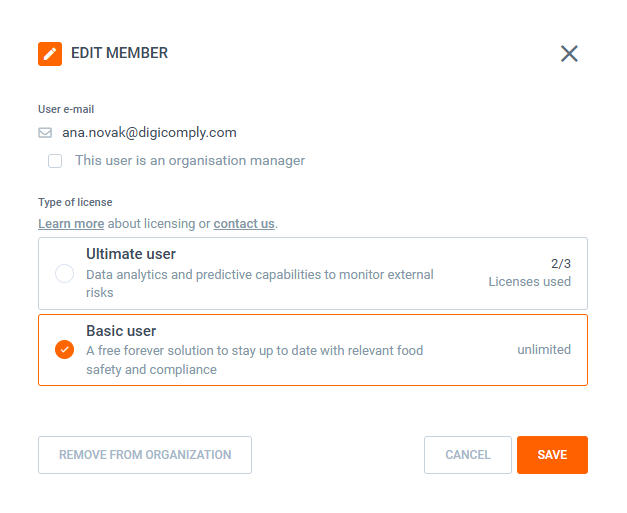Click the Ultimate user data analytics description
The image size is (627, 513).
[x=260, y=284]
